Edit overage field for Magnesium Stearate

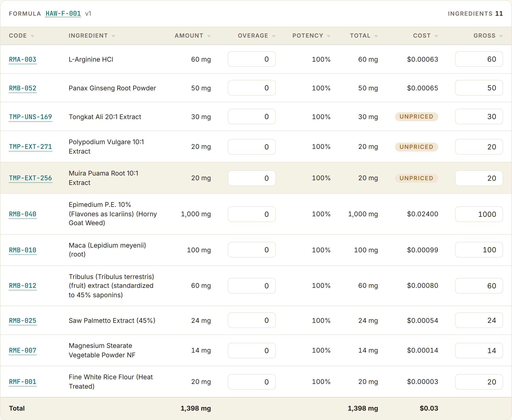click(x=252, y=351)
